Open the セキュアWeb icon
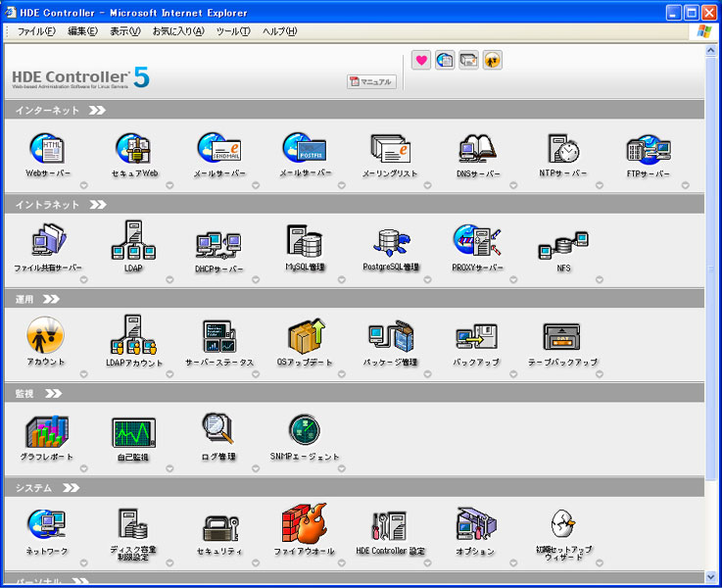722x588 pixels. coord(133,149)
